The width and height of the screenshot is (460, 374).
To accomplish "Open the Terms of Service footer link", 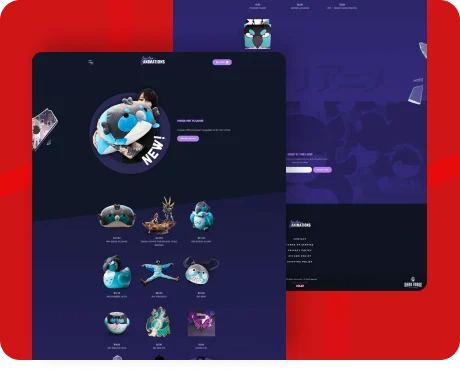I will [300, 245].
